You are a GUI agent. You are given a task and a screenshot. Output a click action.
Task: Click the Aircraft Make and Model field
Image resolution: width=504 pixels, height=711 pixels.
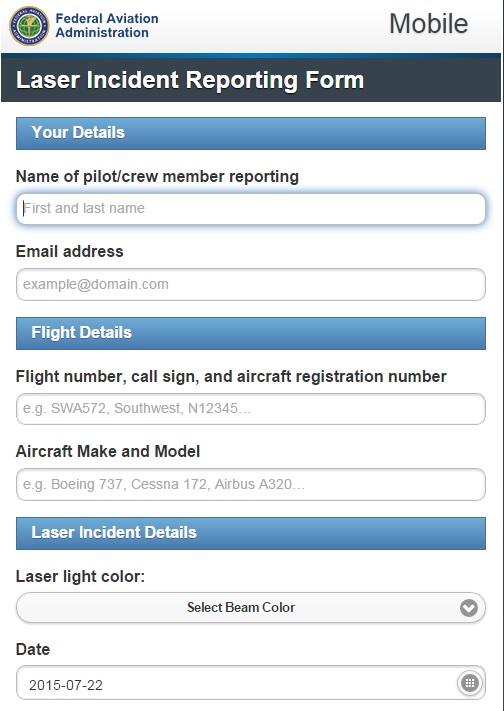tap(251, 484)
